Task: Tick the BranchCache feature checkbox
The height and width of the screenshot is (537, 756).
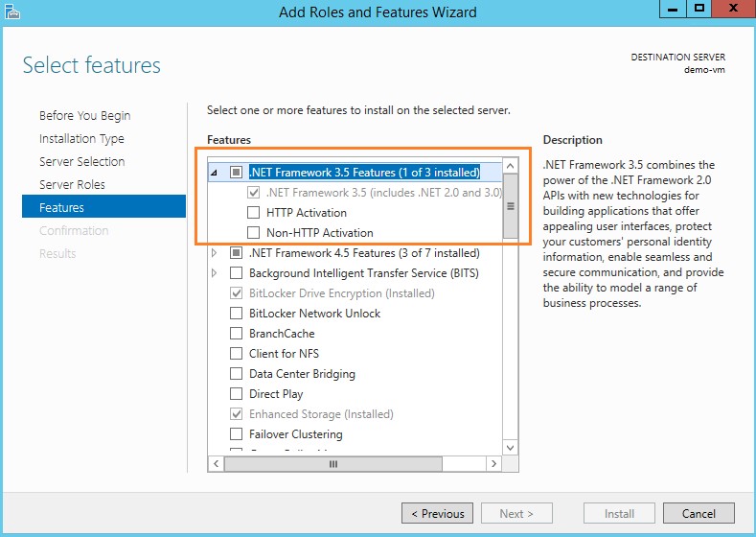Action: (x=237, y=334)
